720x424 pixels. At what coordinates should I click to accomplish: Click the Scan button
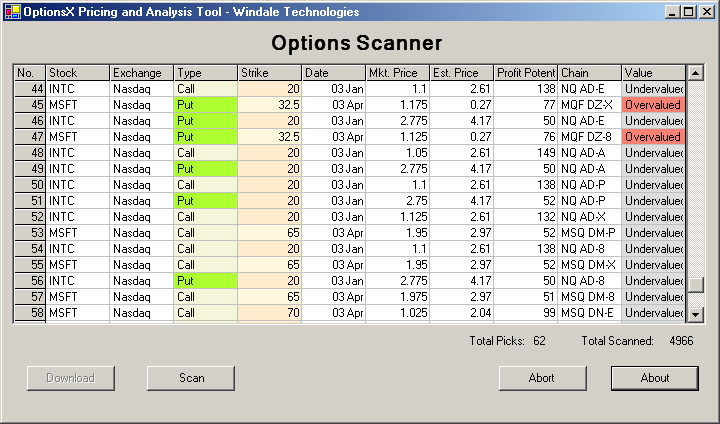(191, 378)
